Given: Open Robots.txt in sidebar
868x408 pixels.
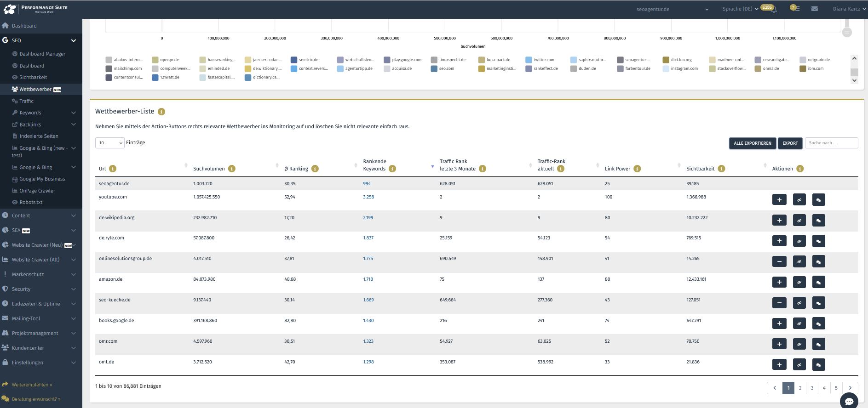Looking at the screenshot, I should [x=31, y=202].
